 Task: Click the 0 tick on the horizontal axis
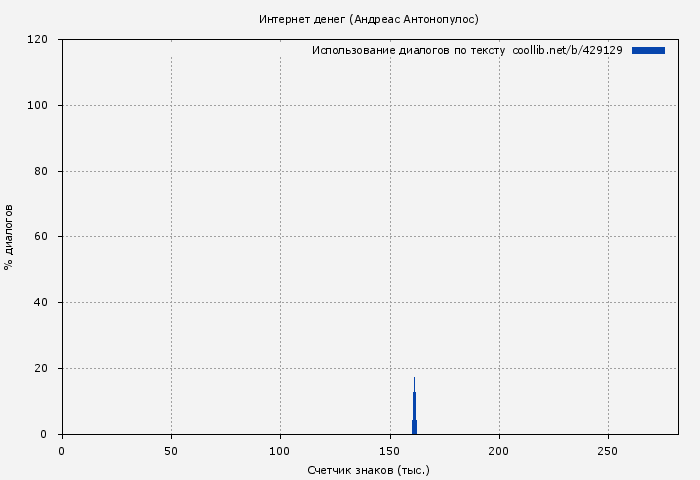pyautogui.click(x=62, y=452)
